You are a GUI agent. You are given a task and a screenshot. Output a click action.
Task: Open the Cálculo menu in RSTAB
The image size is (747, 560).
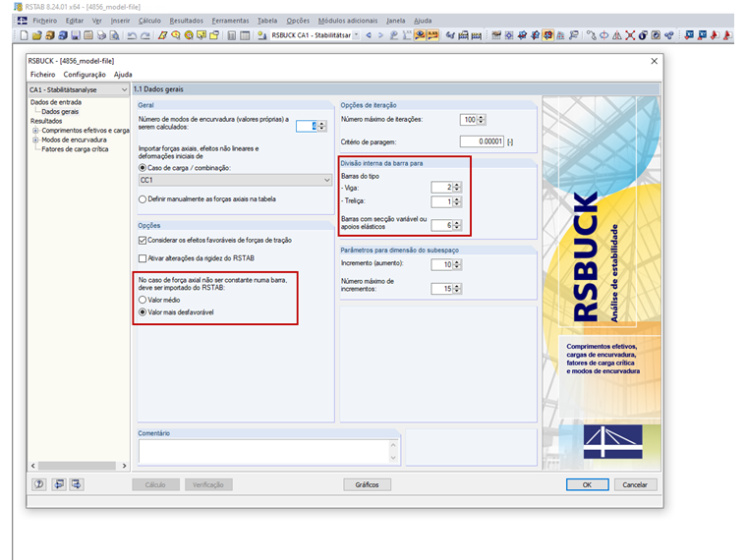[149, 21]
